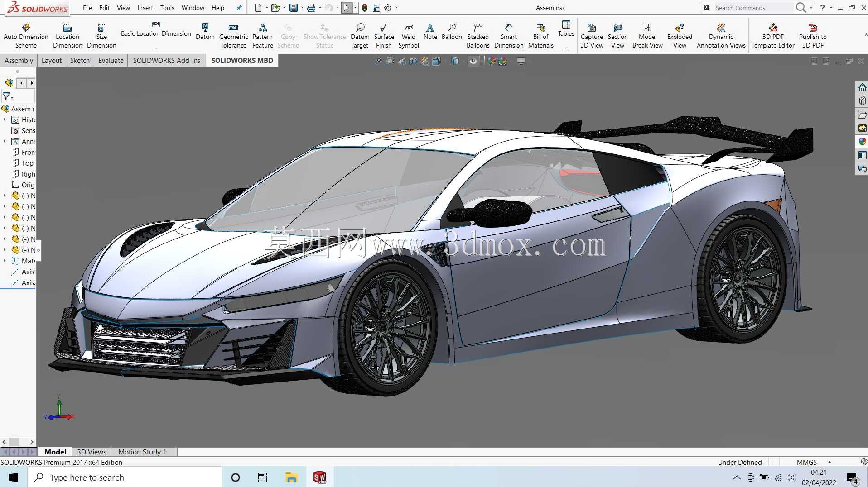This screenshot has height=487, width=868.
Task: Switch to the Assembly tab
Action: point(19,60)
